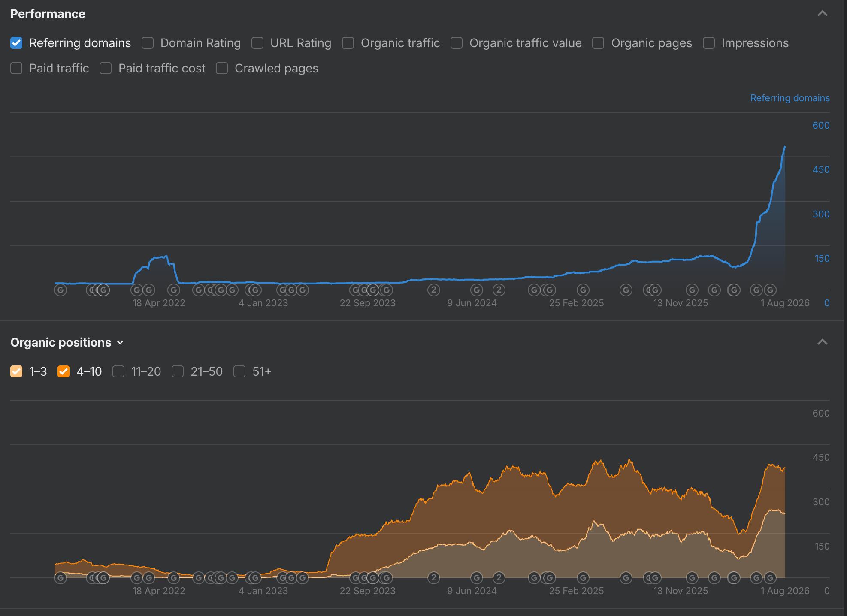This screenshot has height=616, width=847.
Task: Click the Referring domains axis label link
Action: click(x=790, y=98)
